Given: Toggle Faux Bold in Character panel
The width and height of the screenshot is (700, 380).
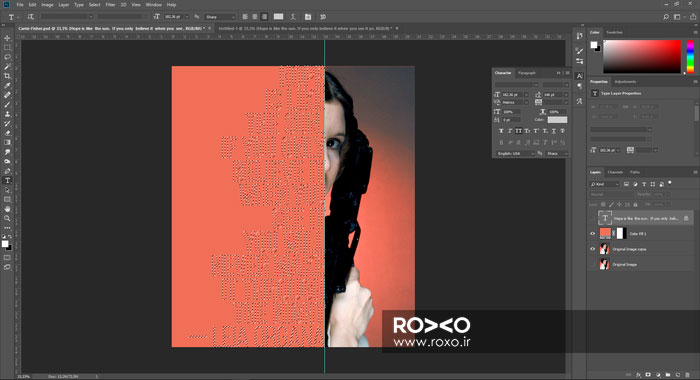Looking at the screenshot, I should (501, 131).
